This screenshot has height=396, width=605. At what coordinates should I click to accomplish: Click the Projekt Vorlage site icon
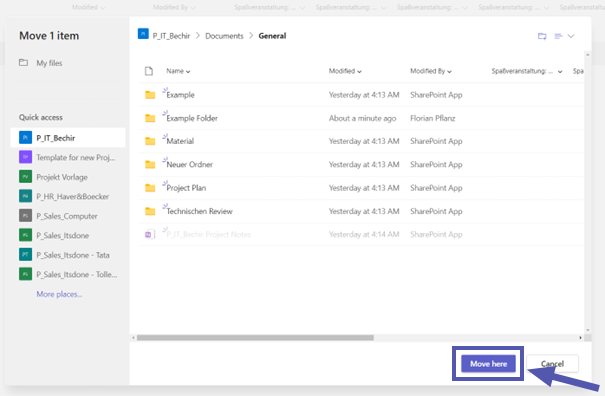point(25,177)
